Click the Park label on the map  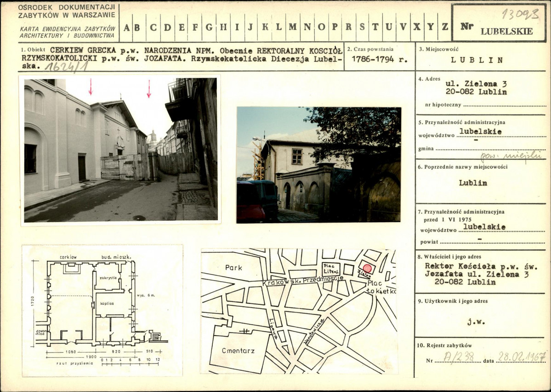[233, 267]
